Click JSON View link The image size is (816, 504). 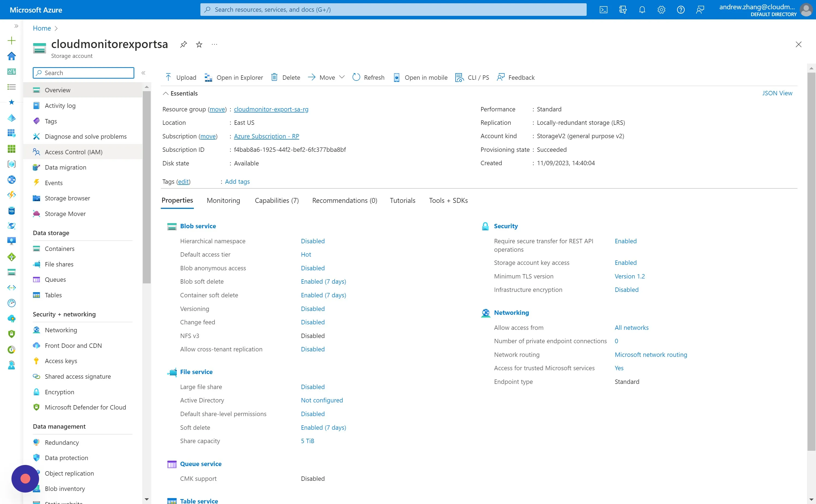tap(777, 93)
